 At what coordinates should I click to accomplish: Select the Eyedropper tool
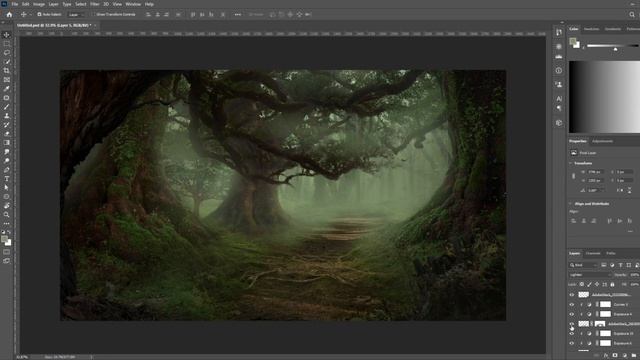tap(7, 89)
